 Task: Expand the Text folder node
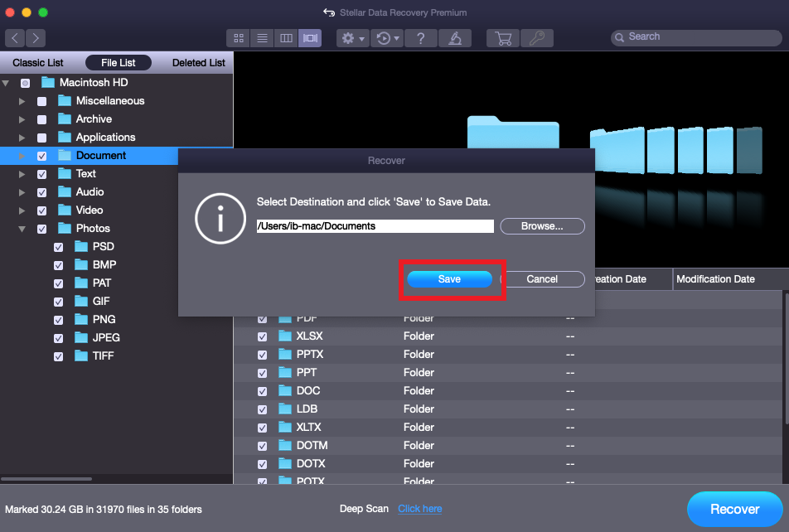(x=22, y=174)
